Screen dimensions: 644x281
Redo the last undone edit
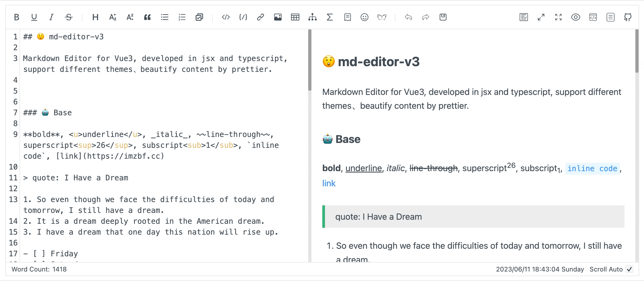[426, 17]
